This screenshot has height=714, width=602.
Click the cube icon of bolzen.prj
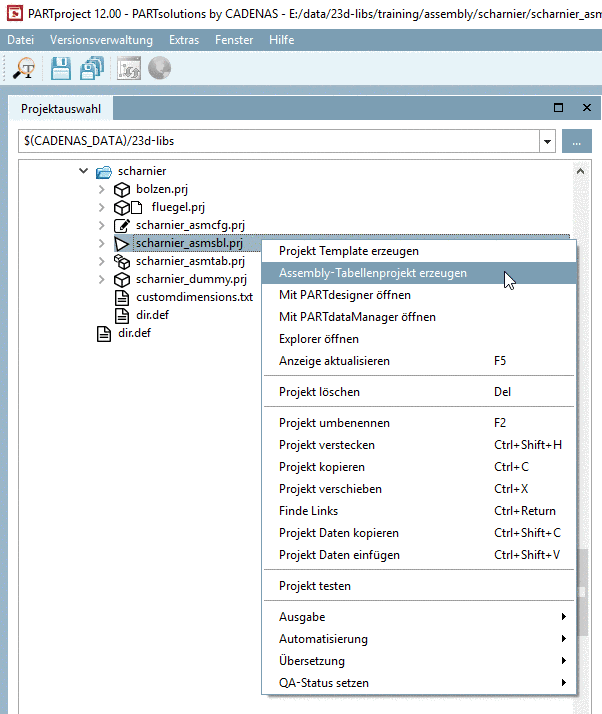pyautogui.click(x=122, y=189)
